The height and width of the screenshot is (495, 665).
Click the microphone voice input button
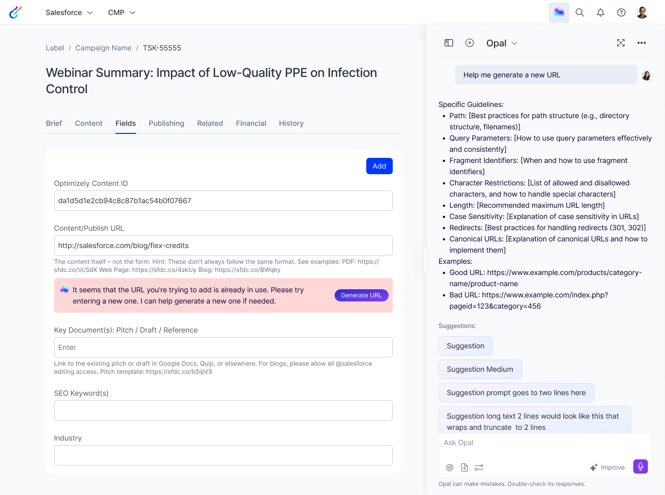tap(641, 467)
